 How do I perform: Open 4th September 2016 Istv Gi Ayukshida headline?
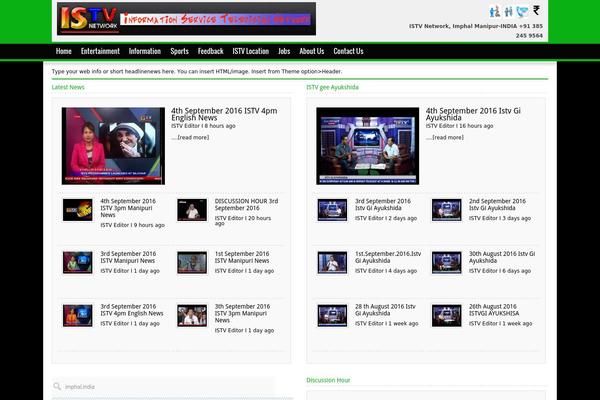(x=473, y=114)
